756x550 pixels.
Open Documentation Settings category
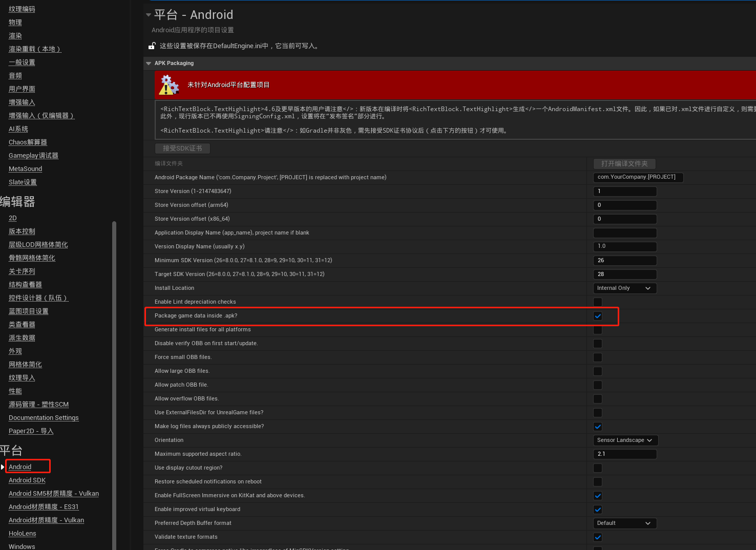pyautogui.click(x=44, y=418)
